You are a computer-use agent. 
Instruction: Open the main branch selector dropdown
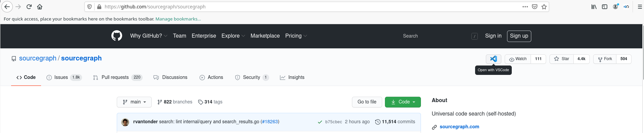point(134,102)
